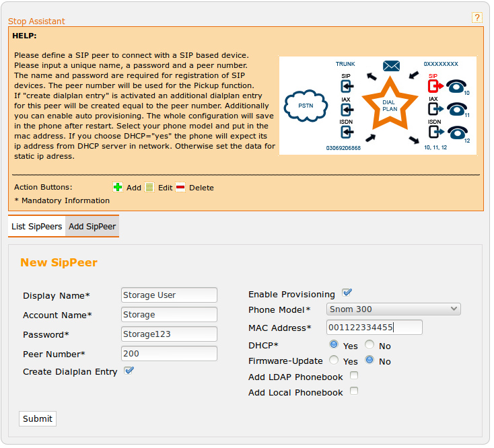Click the peer ISDN arrow icon
Image resolution: width=494 pixels, height=448 pixels.
click(436, 132)
